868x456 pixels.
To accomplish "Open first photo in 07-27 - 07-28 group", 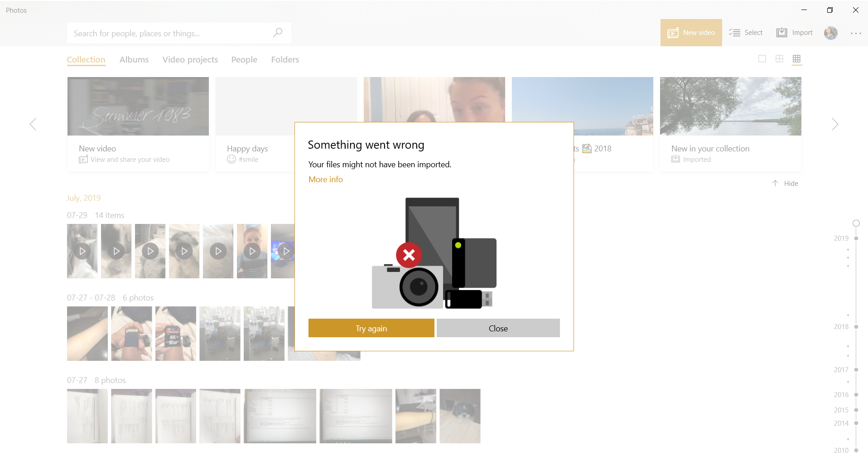I will click(87, 334).
